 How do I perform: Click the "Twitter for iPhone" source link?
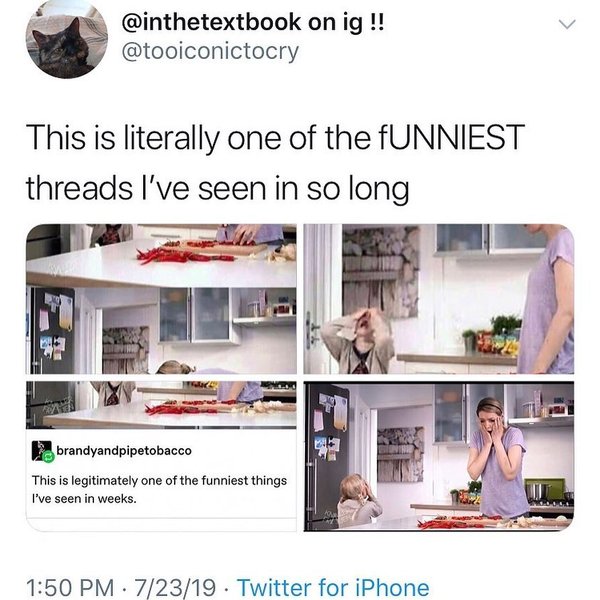pos(333,587)
